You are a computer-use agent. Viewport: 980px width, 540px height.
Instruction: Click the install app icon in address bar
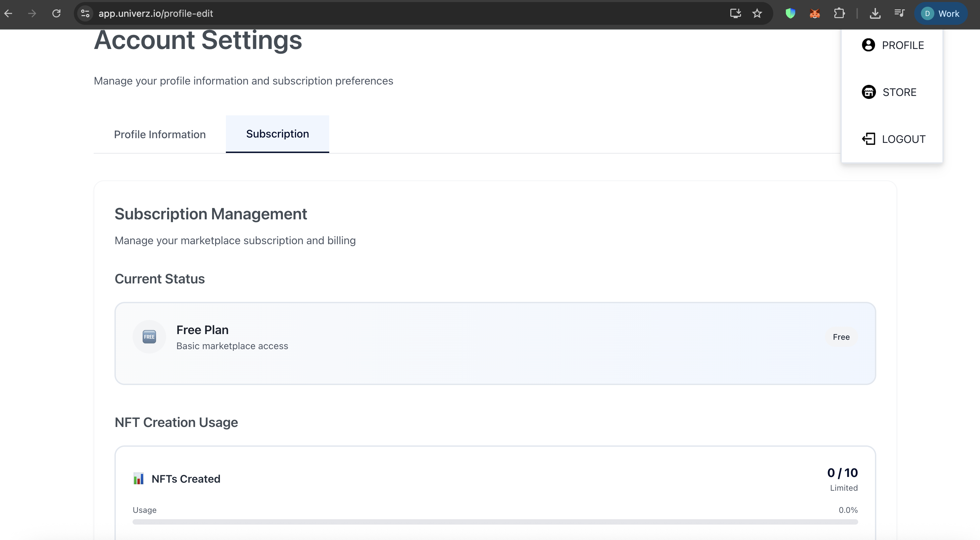click(735, 14)
